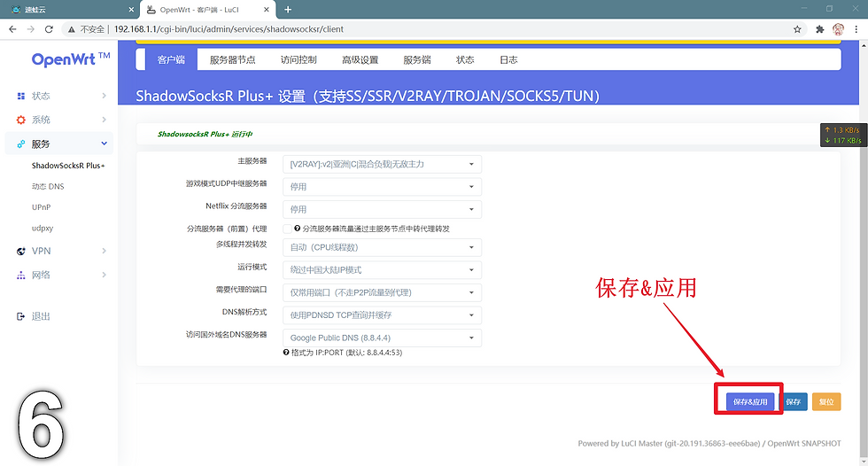Click the 网络 network icon in sidebar
868x466 pixels.
(x=21, y=275)
